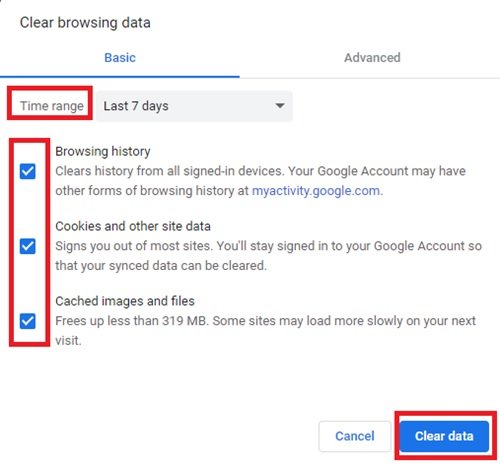Image resolution: width=500 pixels, height=468 pixels.
Task: Confirm with the Clear data button
Action: pyautogui.click(x=444, y=436)
